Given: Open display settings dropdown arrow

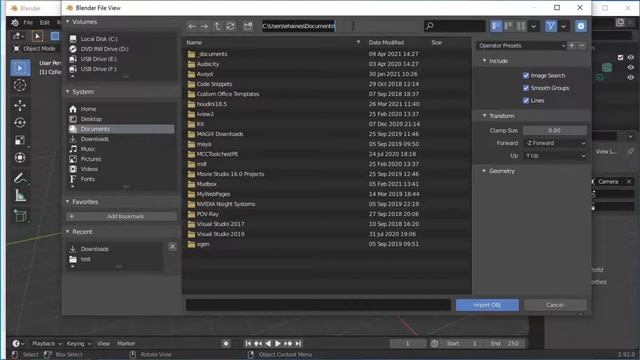Looking at the screenshot, I should tap(533, 26).
